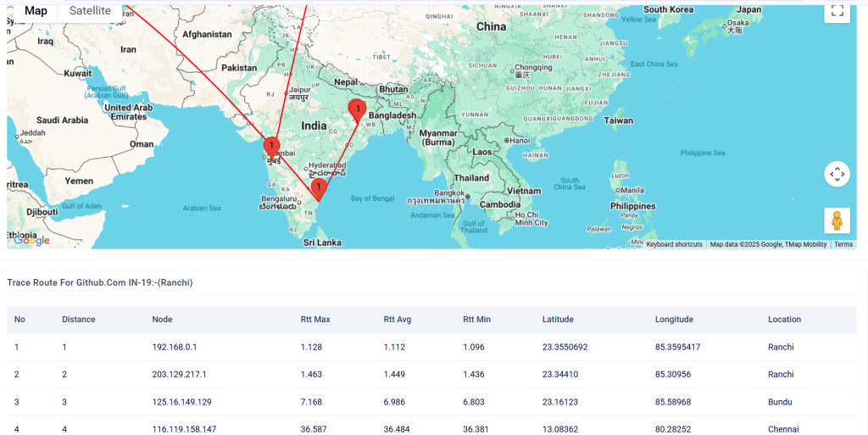This screenshot has width=868, height=435.
Task: Click Rtt Avg value 36.484
Action: (397, 429)
